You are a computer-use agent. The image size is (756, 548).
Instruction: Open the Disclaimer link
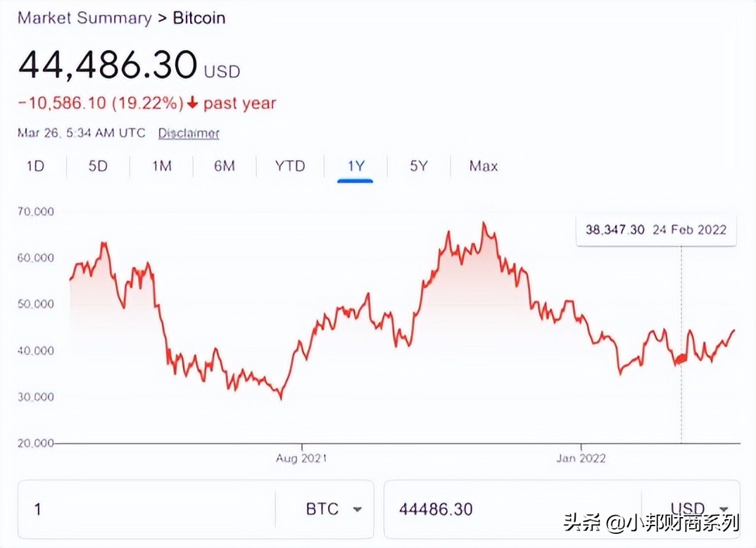(x=188, y=133)
